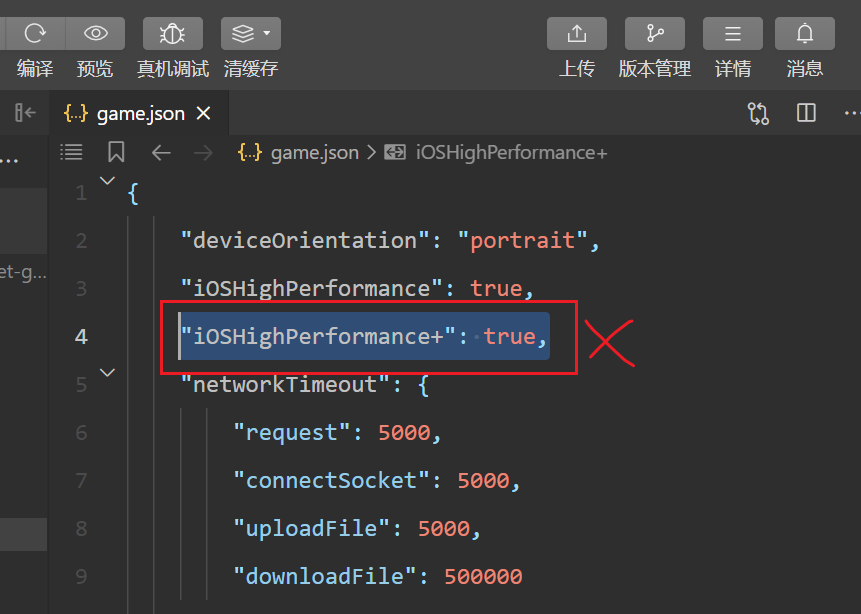Open details (详情) menu icon

pyautogui.click(x=733, y=34)
